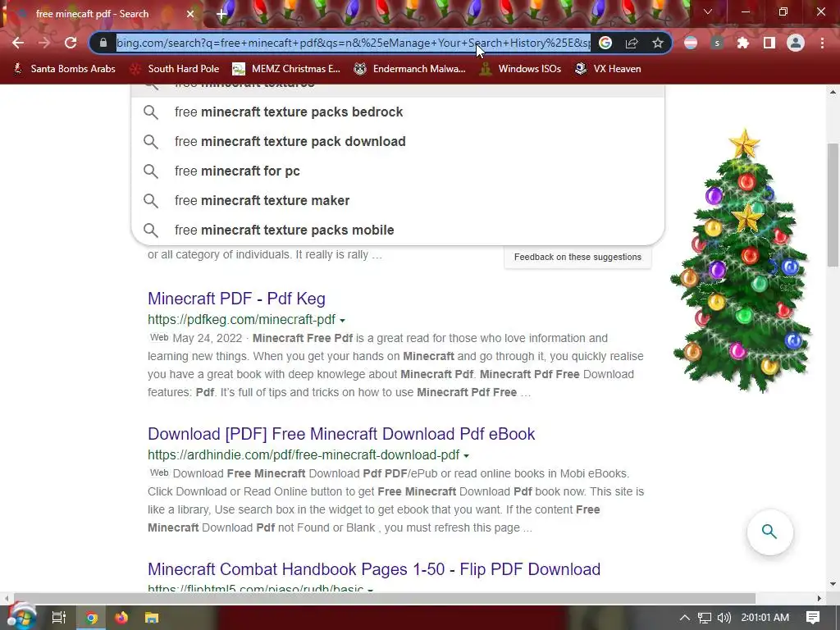Open Minecraft PDF - Pdf Keg result
Screen dimensions: 840x630
(236, 299)
